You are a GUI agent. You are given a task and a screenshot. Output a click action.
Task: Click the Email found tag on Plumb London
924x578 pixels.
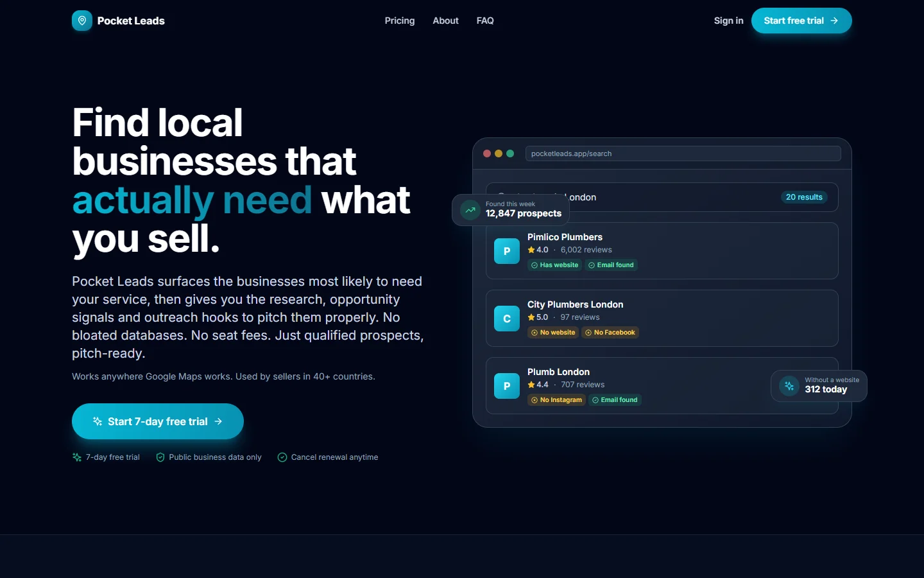point(615,400)
